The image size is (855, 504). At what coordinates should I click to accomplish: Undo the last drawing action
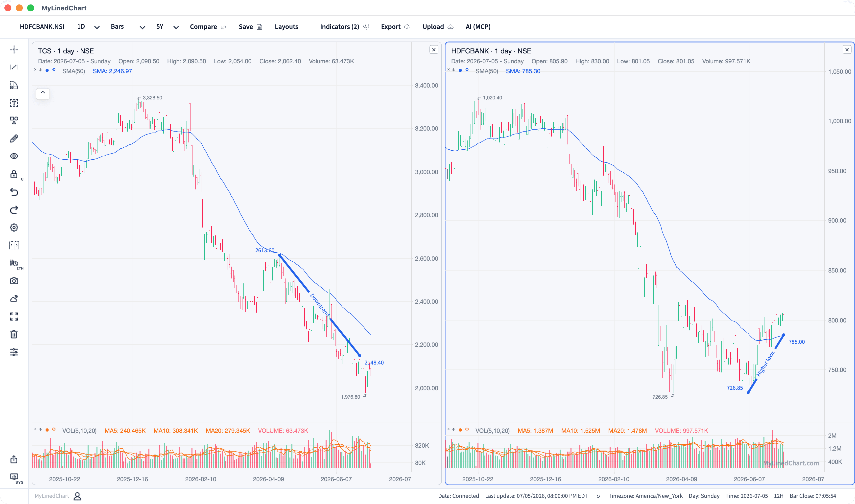(14, 192)
